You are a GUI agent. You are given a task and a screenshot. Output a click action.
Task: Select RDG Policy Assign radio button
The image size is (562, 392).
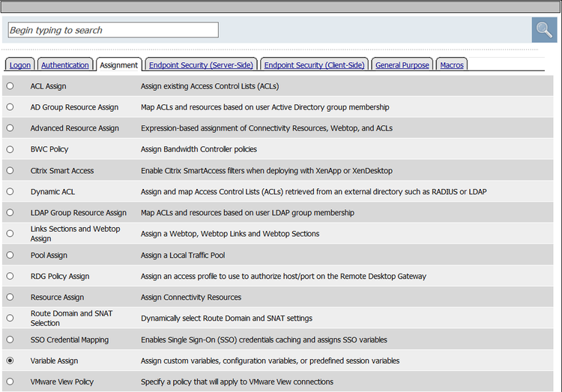point(10,276)
